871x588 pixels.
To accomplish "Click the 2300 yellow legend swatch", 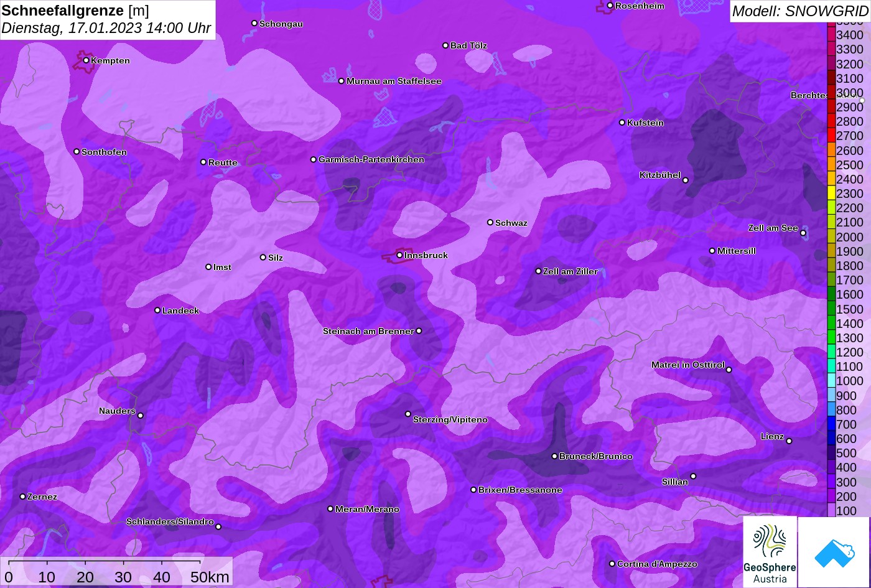I will click(x=831, y=194).
